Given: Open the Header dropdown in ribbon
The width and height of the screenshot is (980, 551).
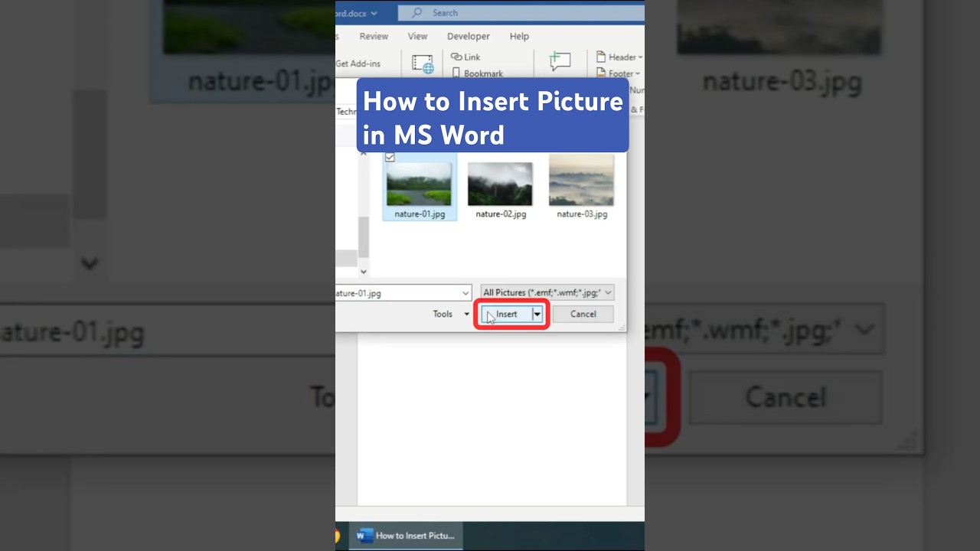Looking at the screenshot, I should 619,57.
